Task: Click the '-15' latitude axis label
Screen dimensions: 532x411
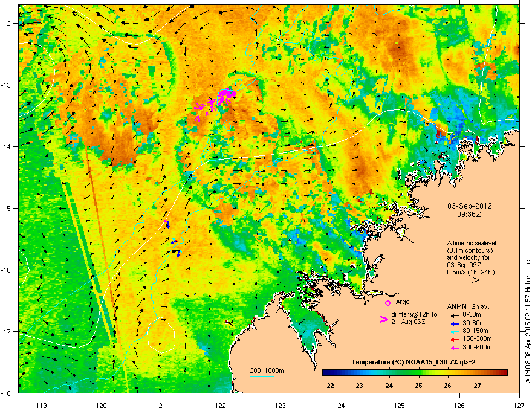Action: (x=6, y=208)
